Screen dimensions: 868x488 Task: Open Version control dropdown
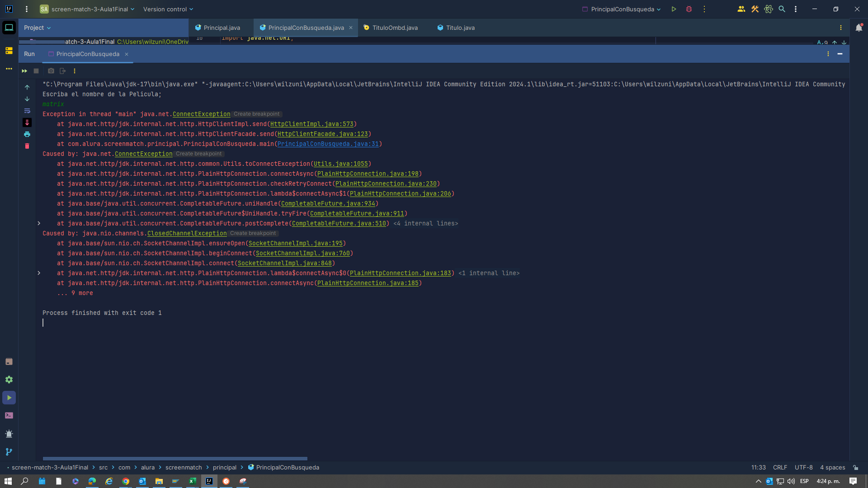[168, 9]
